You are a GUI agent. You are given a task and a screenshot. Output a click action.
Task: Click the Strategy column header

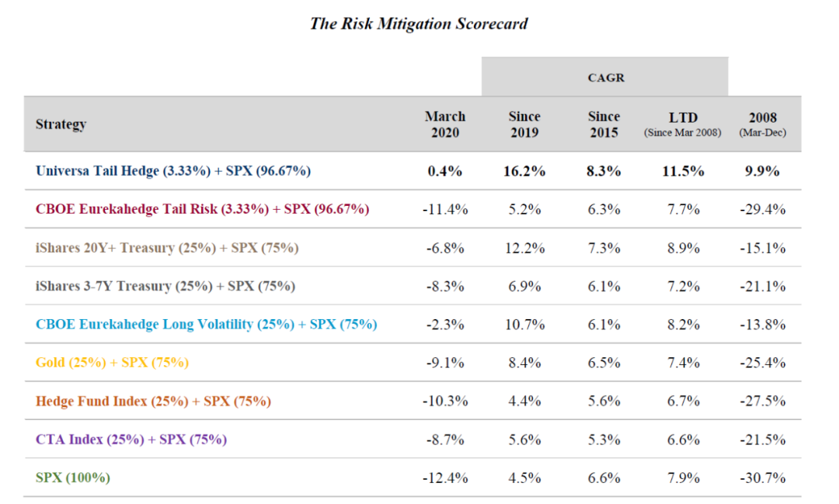(61, 124)
